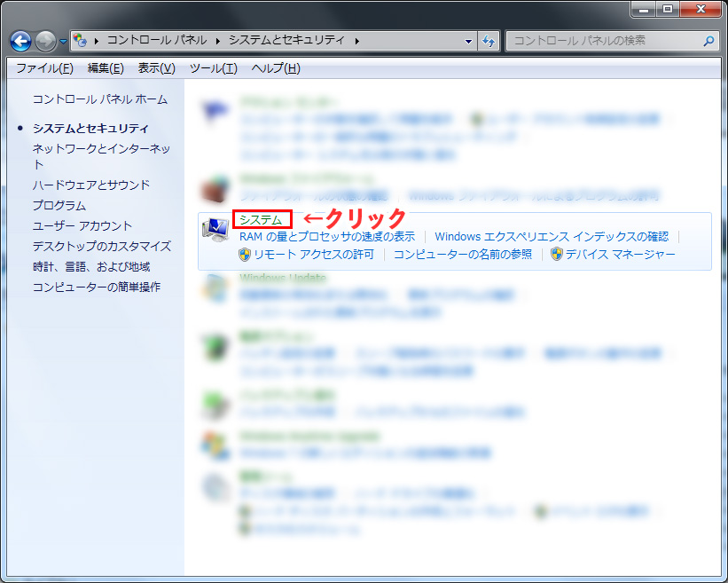Click the Back navigation arrow button
This screenshot has width=728, height=583.
(x=21, y=42)
